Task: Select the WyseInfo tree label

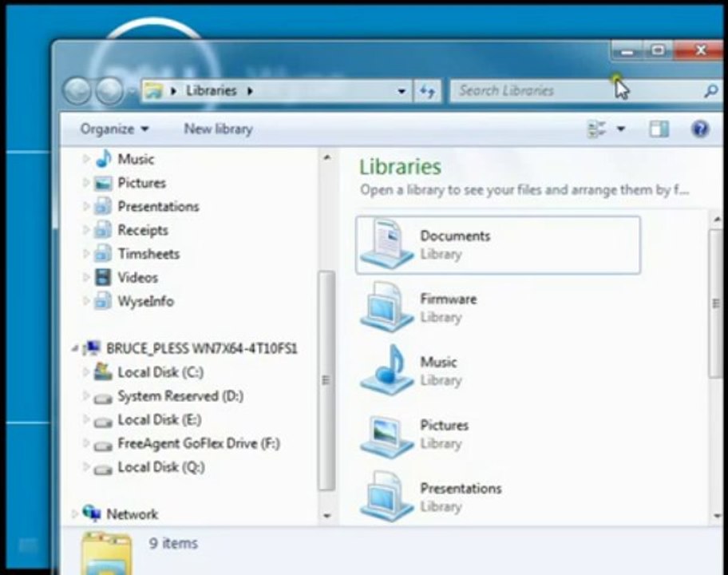Action: [x=146, y=301]
